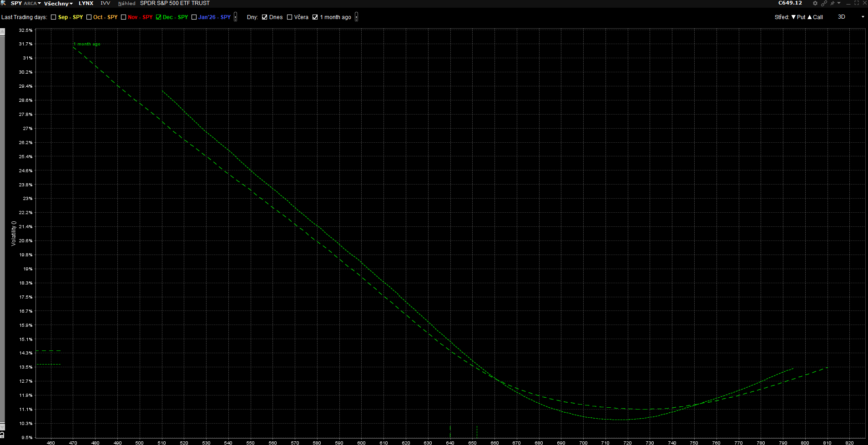868x445 pixels.
Task: Minimize the volatility window
Action: click(848, 3)
